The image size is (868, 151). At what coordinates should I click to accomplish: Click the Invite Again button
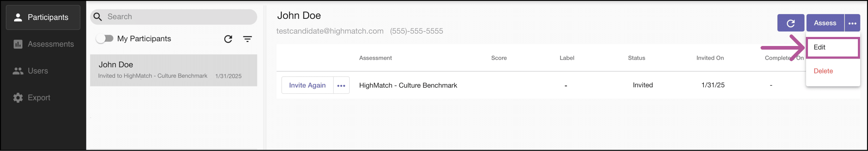[307, 85]
